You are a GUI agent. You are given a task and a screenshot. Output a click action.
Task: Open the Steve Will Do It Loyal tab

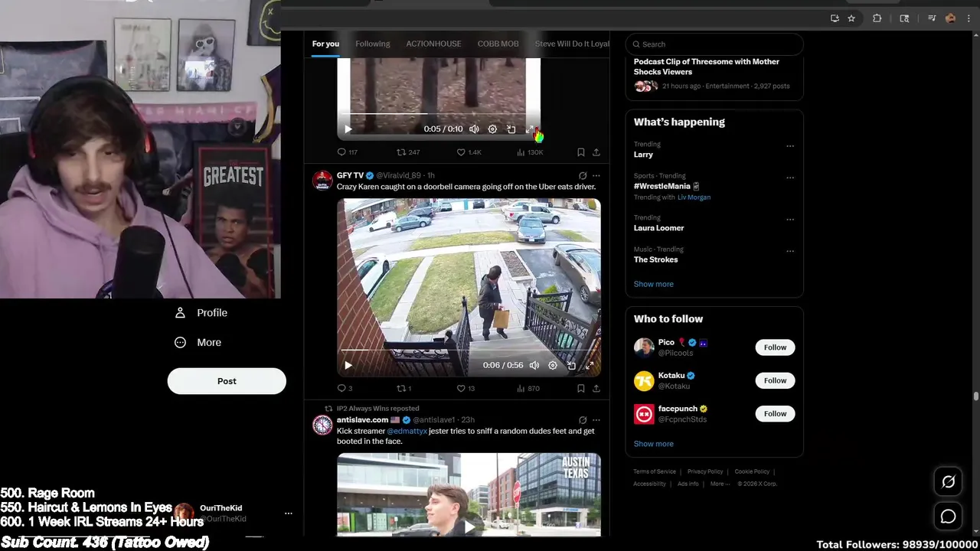[572, 44]
